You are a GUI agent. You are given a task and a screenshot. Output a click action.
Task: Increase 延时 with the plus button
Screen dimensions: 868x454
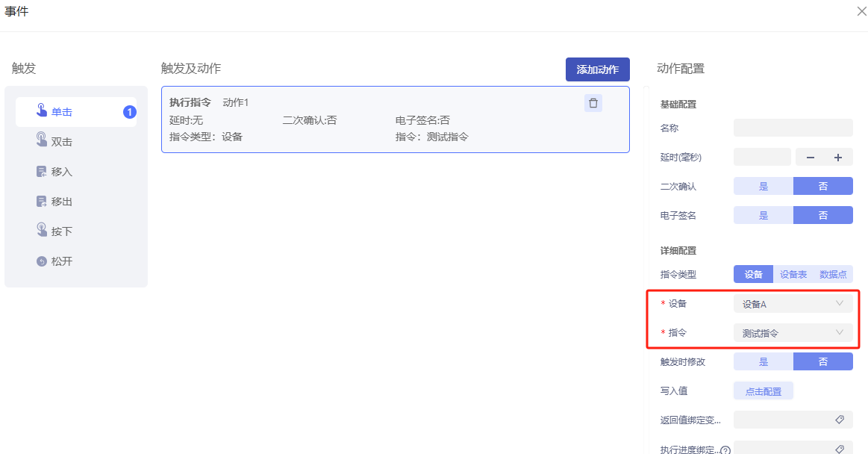point(838,158)
